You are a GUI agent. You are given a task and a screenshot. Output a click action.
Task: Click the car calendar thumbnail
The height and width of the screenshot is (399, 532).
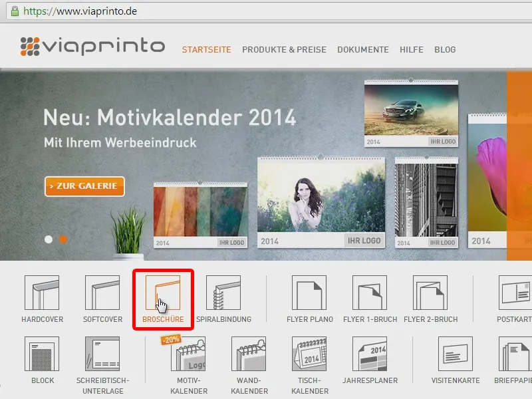coord(411,113)
